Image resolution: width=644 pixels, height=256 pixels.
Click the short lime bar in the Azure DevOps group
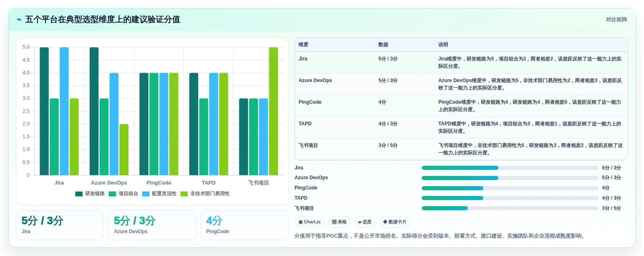coord(124,149)
